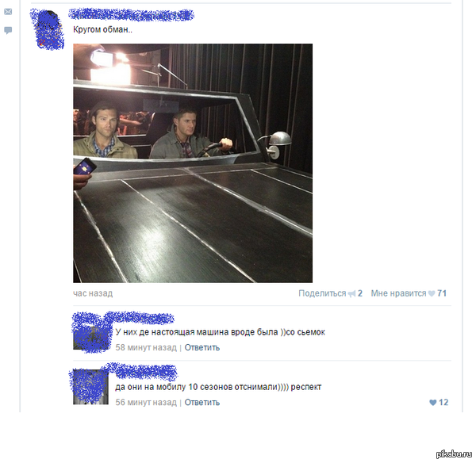Open the attached car photo
Screen dimensions: 476x463
click(193, 163)
